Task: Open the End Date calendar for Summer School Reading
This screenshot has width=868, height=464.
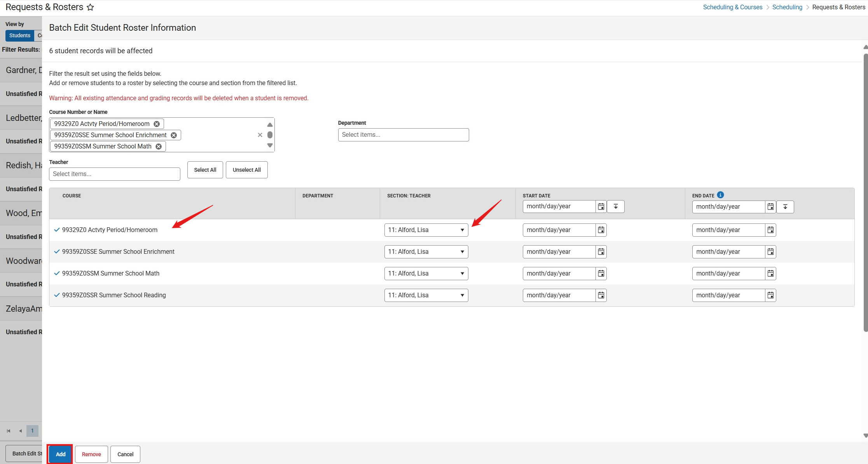Action: [770, 295]
